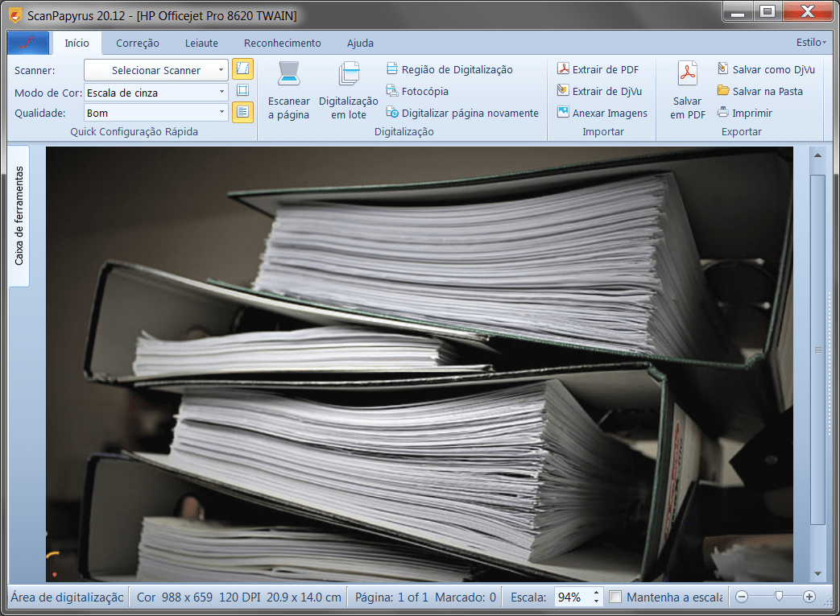This screenshot has height=616, width=840.
Task: Minimize the ScanPapyrus window
Action: click(738, 12)
